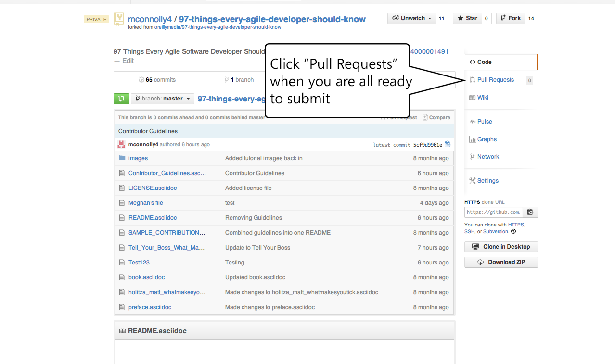Image resolution: width=615 pixels, height=364 pixels.
Task: Click Clone in Desktop button
Action: [501, 247]
